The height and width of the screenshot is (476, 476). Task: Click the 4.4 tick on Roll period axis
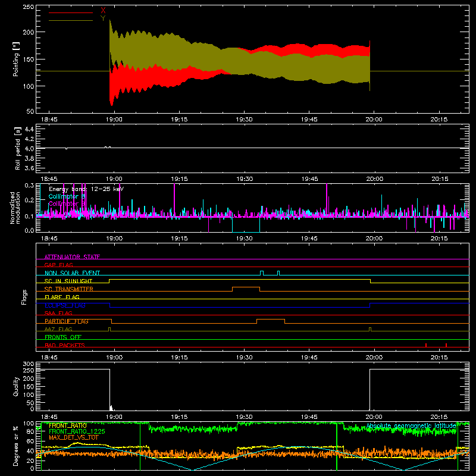click(29, 129)
